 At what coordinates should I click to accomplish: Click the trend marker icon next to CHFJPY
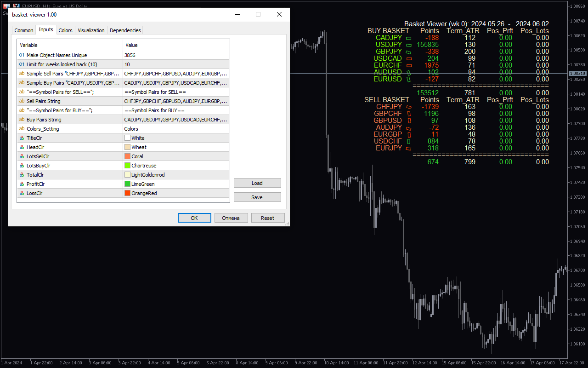pos(408,107)
